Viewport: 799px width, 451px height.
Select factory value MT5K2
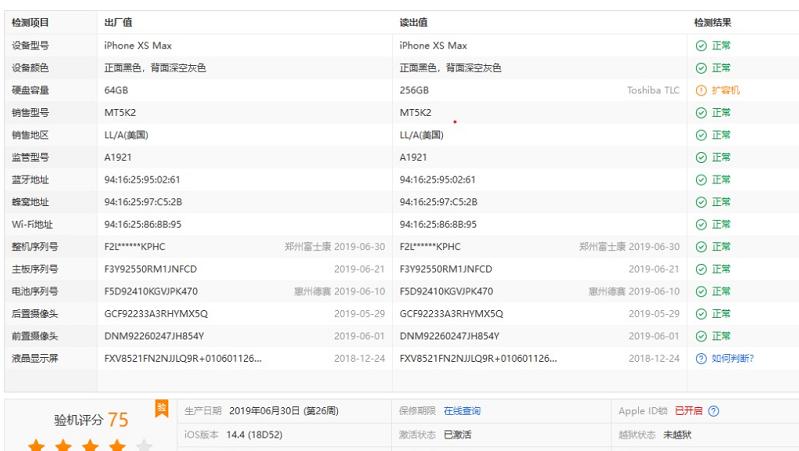pyautogui.click(x=120, y=113)
